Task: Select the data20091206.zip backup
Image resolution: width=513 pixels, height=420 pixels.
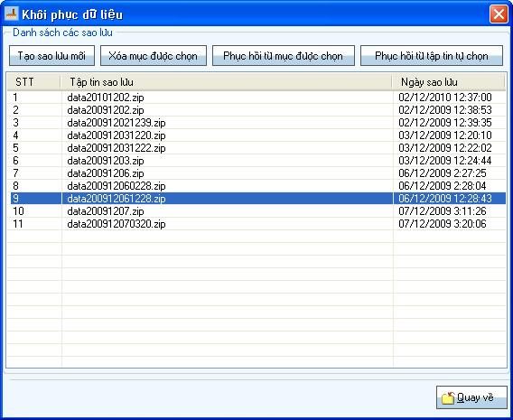Action: point(256,173)
